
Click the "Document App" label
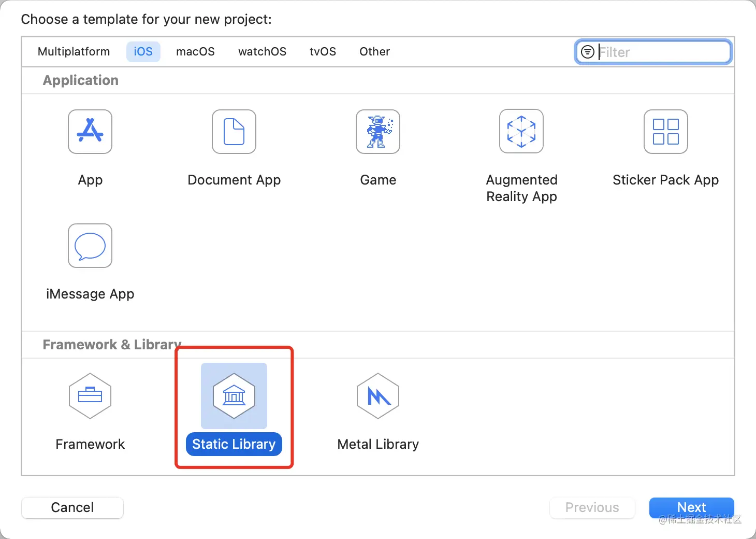coord(234,180)
